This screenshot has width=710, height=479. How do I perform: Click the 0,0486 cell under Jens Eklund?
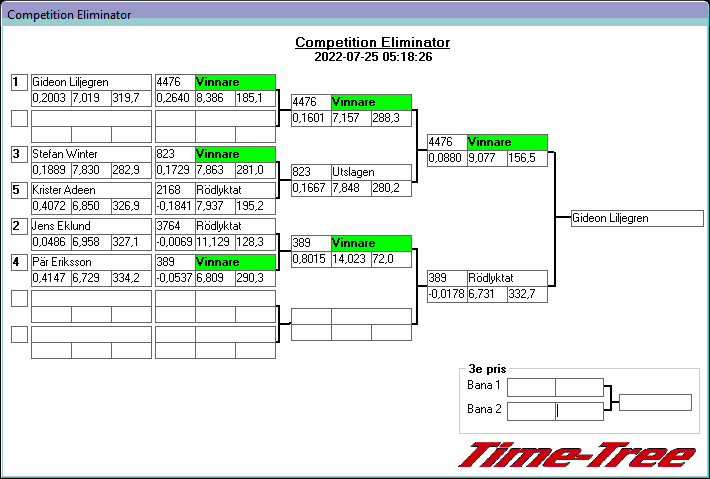51,242
